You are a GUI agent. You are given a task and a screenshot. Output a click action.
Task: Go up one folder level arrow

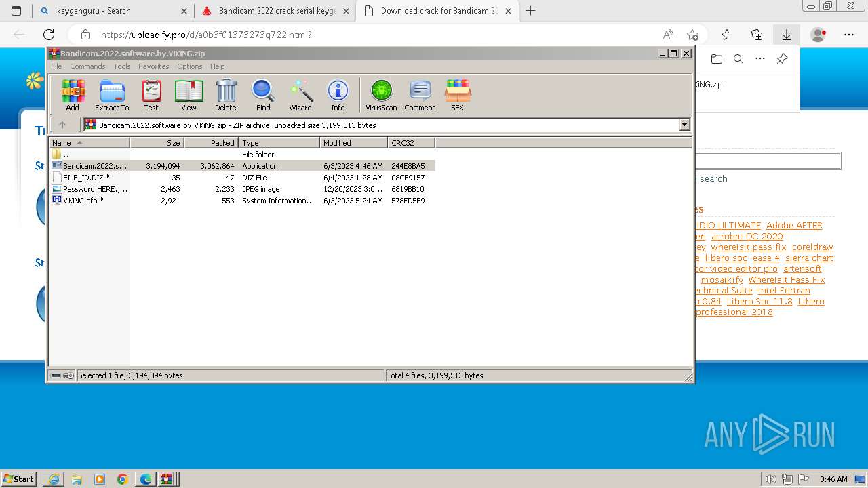(x=62, y=125)
